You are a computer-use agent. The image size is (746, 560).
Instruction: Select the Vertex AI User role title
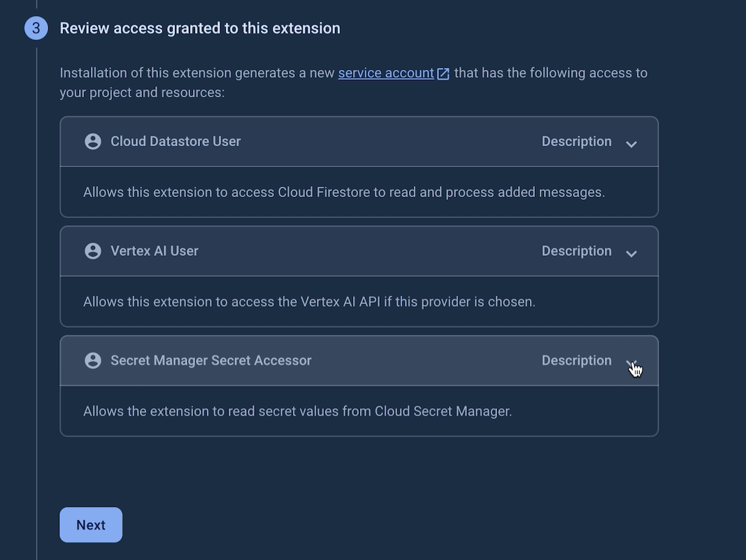(155, 251)
